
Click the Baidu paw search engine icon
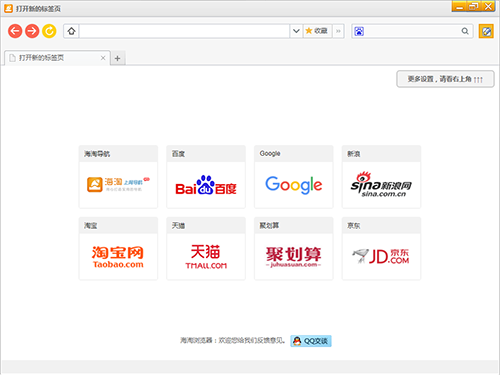point(359,31)
